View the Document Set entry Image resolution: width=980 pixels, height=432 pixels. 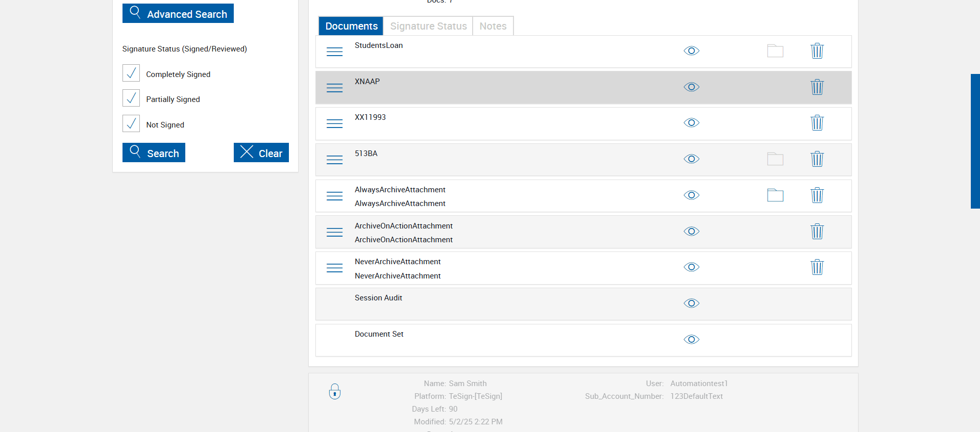[x=692, y=340]
